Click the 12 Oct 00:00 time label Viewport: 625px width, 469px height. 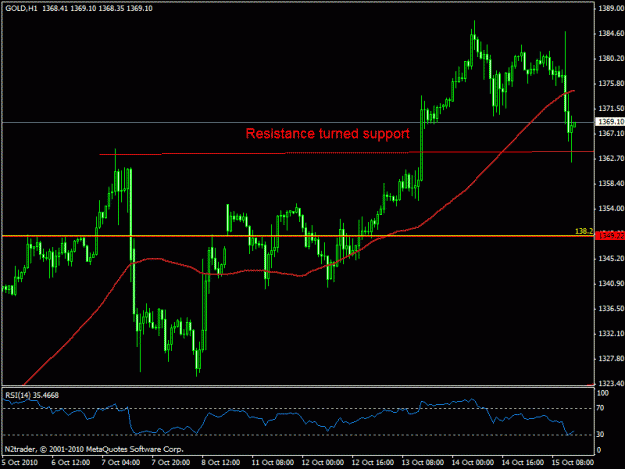(x=322, y=462)
